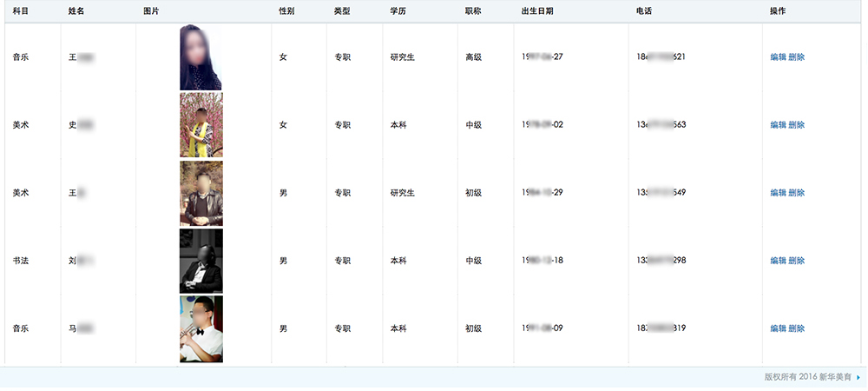Viewport: 868px width, 391px height.
Task: Edit the 美术 teacher row with 中级 title
Action: coord(778,125)
